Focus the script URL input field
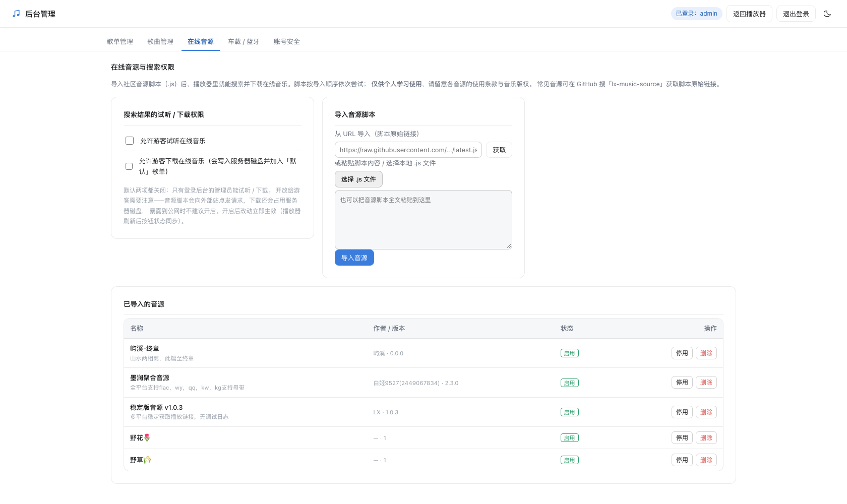This screenshot has width=847, height=504. coord(408,150)
